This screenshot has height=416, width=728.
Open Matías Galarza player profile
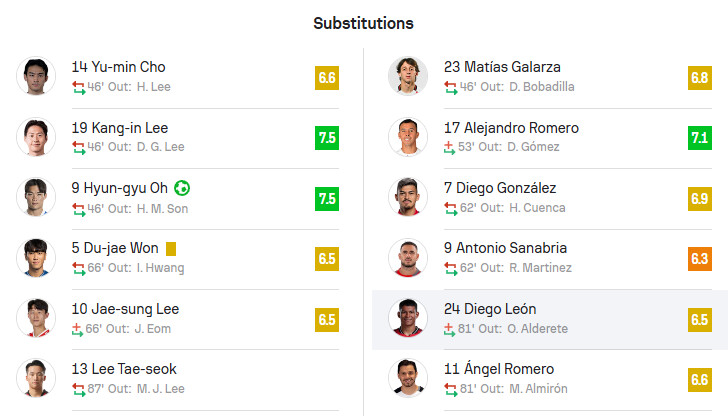(x=502, y=67)
